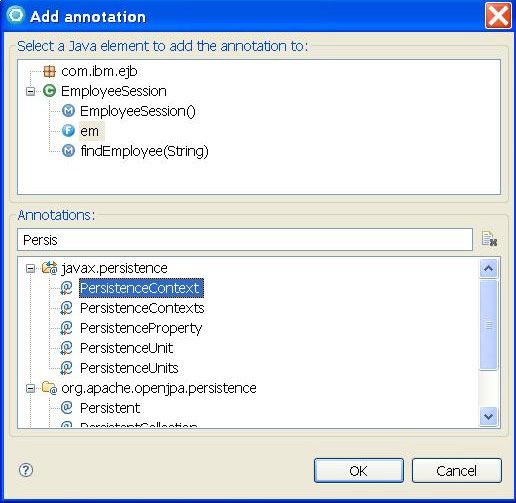
Task: Click the PersistenceUnits annotation icon
Action: point(66,368)
